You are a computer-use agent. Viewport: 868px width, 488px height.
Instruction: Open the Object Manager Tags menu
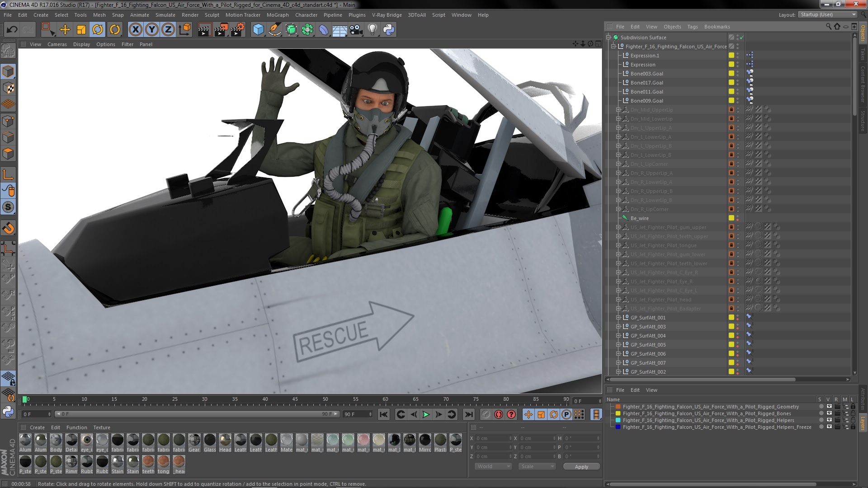[x=692, y=27]
